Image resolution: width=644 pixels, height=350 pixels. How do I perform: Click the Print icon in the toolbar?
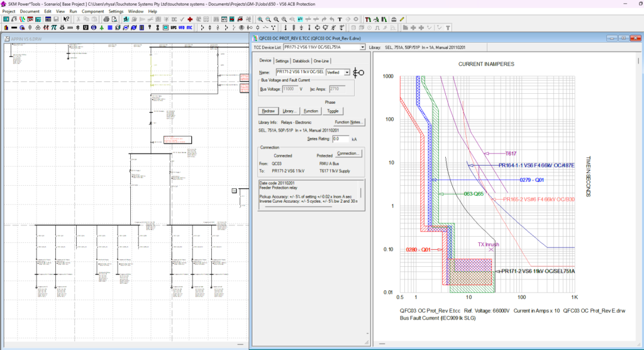tap(106, 20)
